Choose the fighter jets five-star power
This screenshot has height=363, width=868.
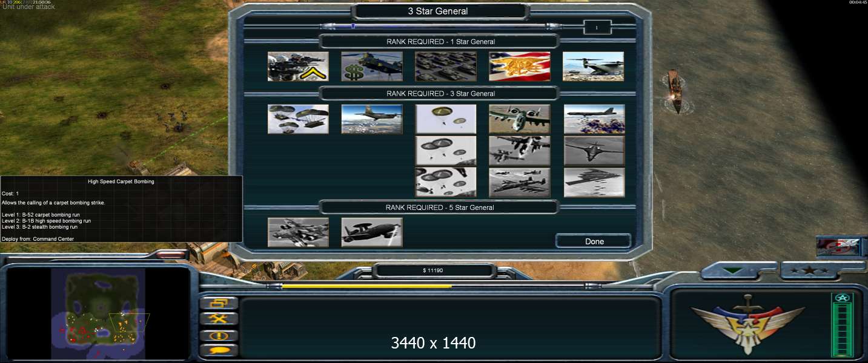(x=298, y=232)
